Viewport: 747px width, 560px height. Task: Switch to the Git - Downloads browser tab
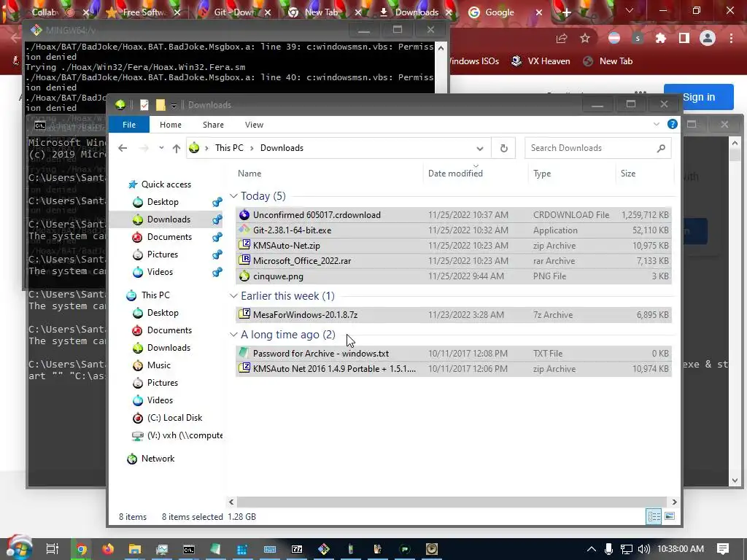pos(234,12)
